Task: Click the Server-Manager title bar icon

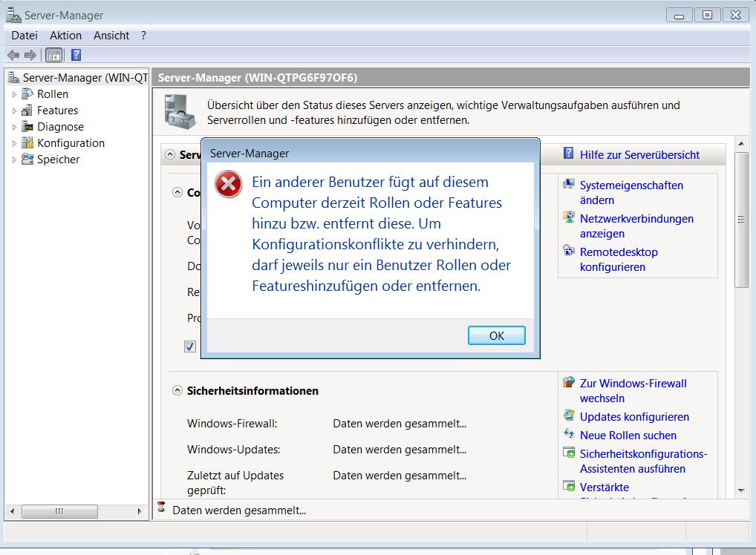Action: [x=13, y=15]
